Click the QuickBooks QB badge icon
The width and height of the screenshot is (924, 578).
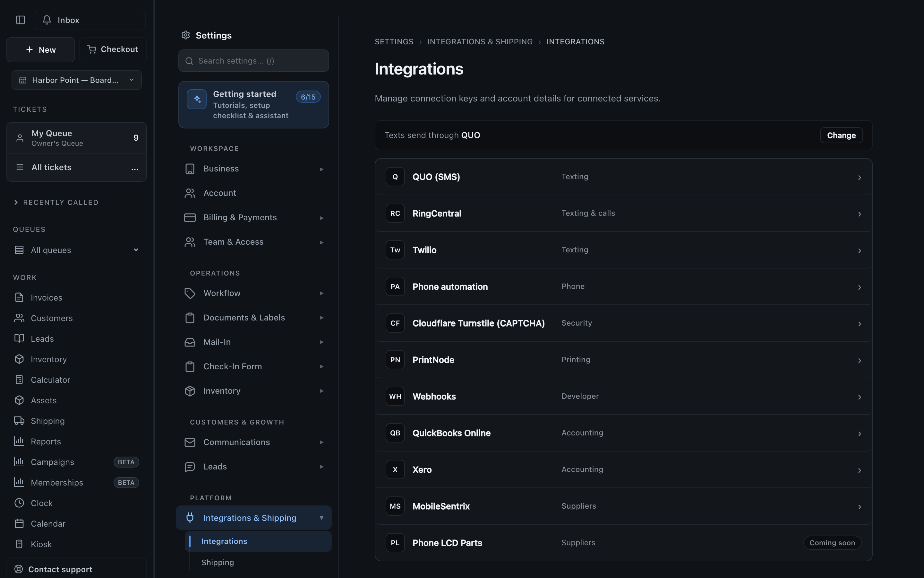395,433
